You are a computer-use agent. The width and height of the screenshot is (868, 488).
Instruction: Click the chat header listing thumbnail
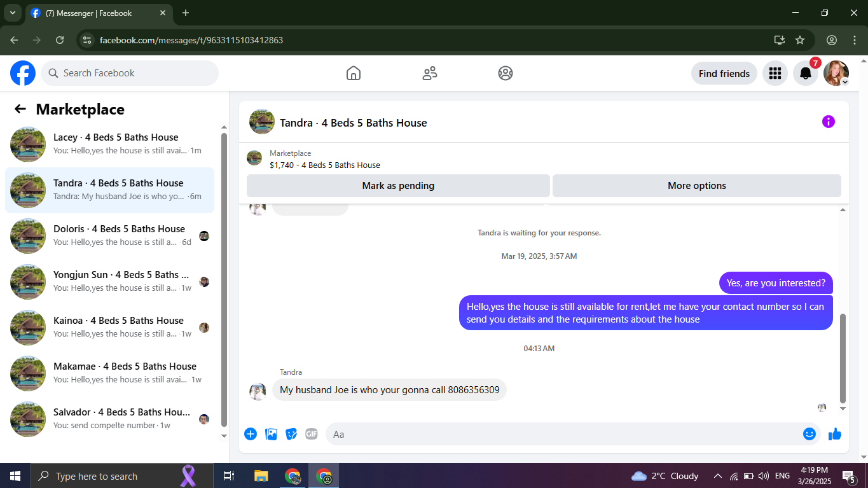tap(262, 122)
